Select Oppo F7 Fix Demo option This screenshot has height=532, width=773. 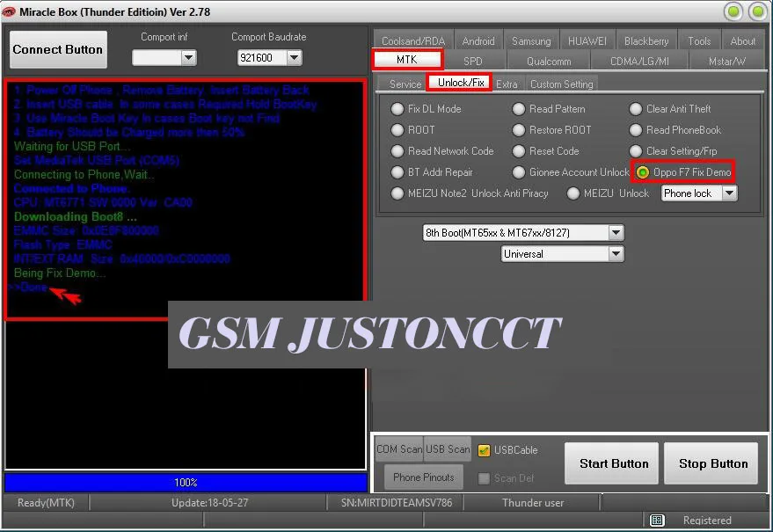pyautogui.click(x=642, y=172)
